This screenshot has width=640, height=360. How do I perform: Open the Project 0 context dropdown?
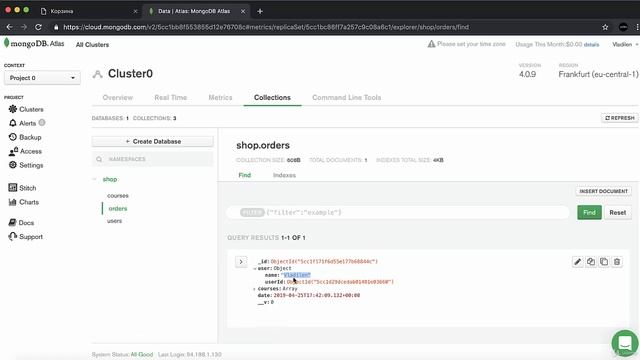42,78
